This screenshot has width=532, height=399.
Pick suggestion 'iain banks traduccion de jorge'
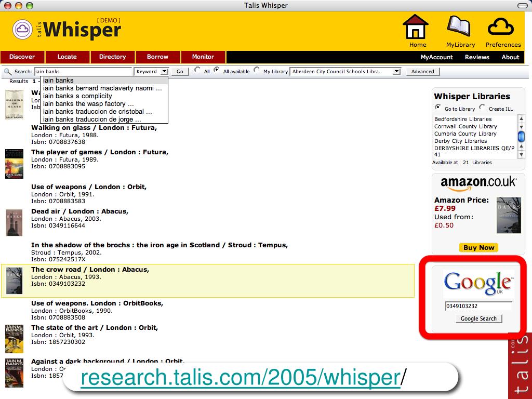104,119
